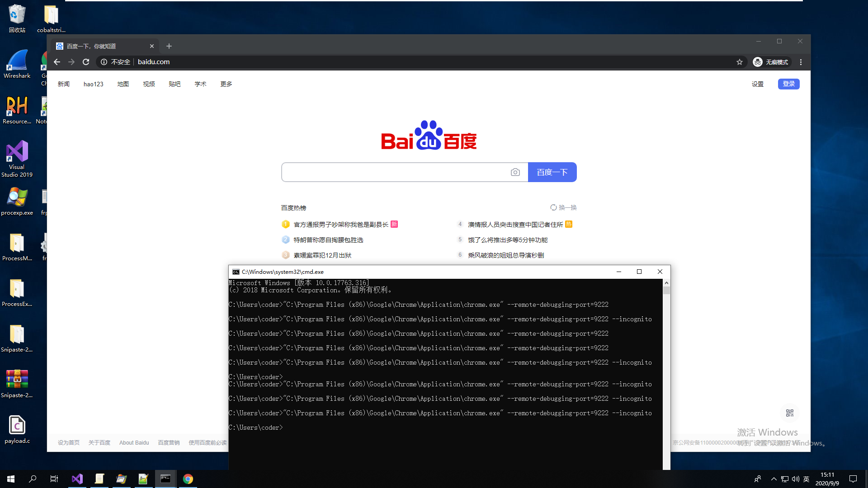Screen dimensions: 868x488
Task: Open the 学术 navigation link
Action: 200,84
